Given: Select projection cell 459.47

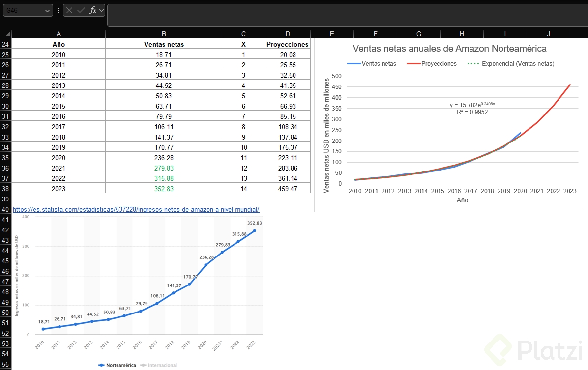Looking at the screenshot, I should (288, 189).
